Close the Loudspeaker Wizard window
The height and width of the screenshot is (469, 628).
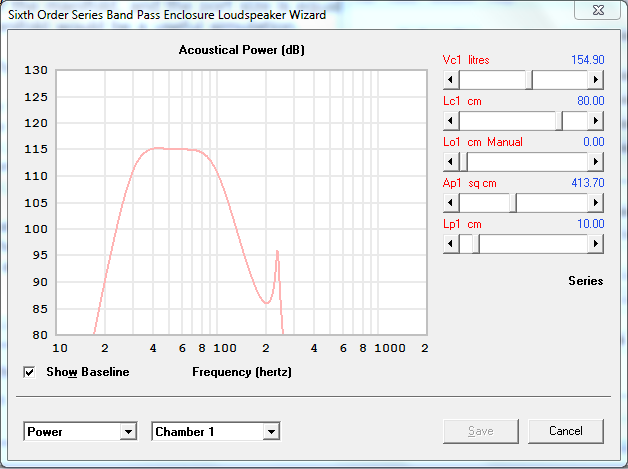[598, 10]
